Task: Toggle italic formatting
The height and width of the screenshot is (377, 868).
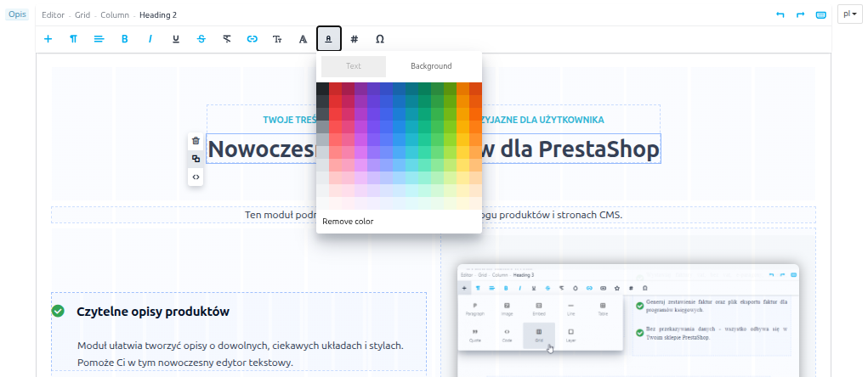Action: pyautogui.click(x=150, y=39)
